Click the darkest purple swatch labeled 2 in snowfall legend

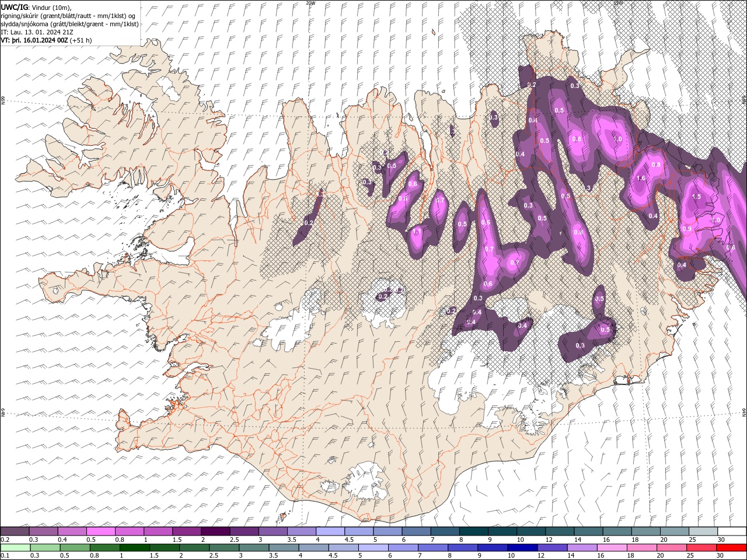click(x=216, y=531)
